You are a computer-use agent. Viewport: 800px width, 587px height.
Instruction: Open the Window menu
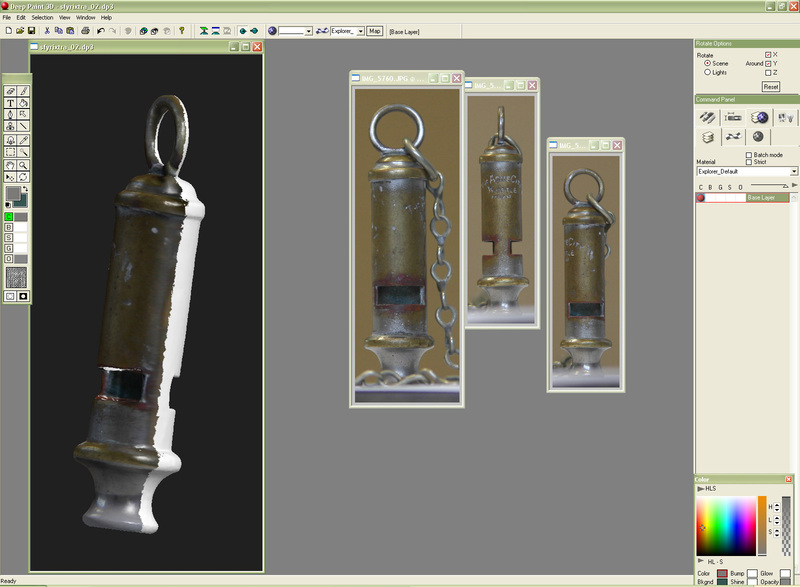click(x=86, y=17)
